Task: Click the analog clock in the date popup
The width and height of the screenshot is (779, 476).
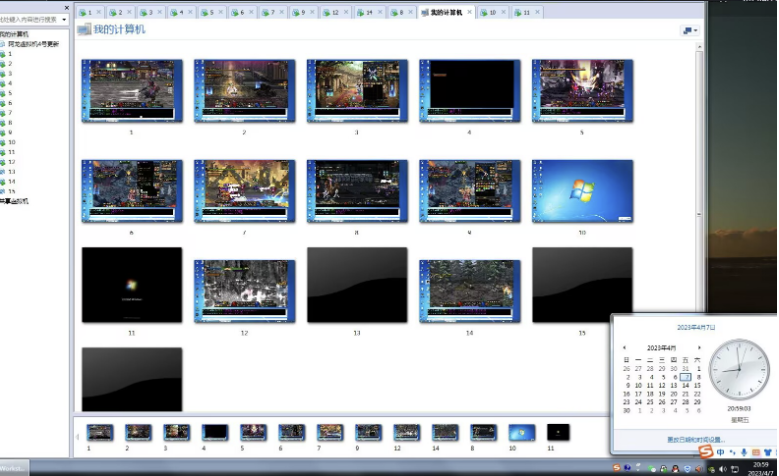Action: tap(739, 369)
